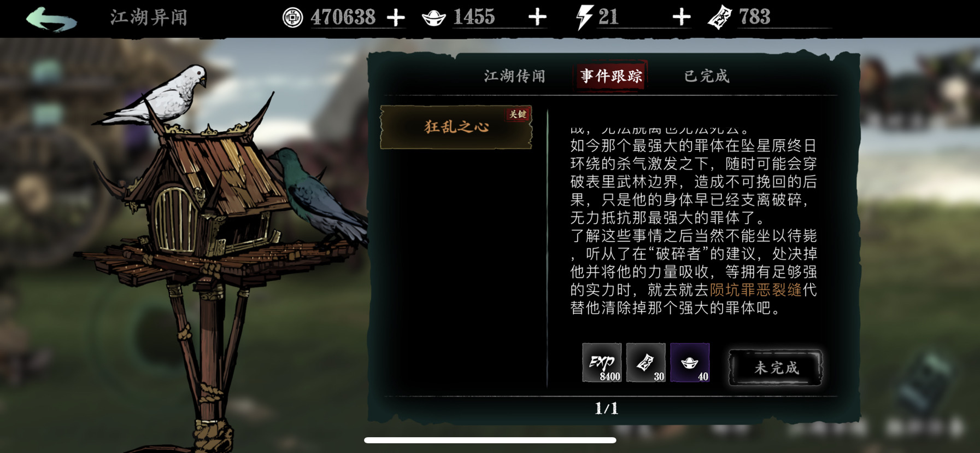
Task: Select the 狂乱之心 quest entry
Action: 456,127
